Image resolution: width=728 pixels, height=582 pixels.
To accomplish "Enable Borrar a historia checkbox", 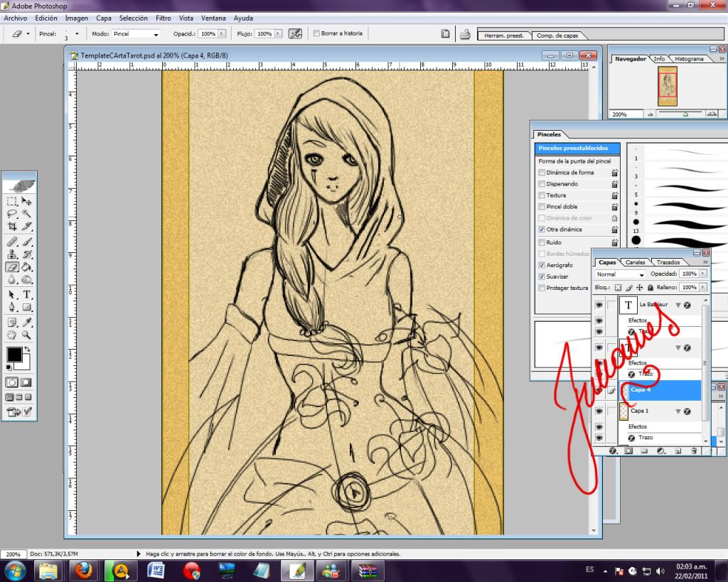I will tap(316, 33).
